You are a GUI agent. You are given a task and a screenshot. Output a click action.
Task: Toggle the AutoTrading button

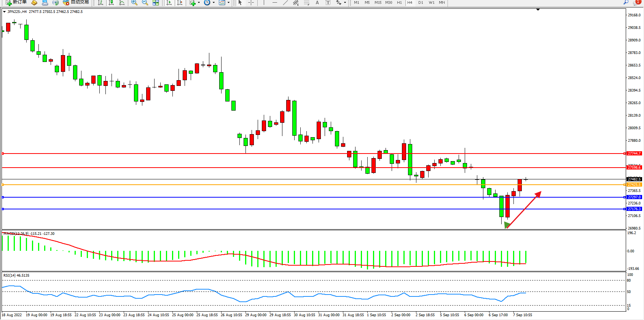(76, 2)
